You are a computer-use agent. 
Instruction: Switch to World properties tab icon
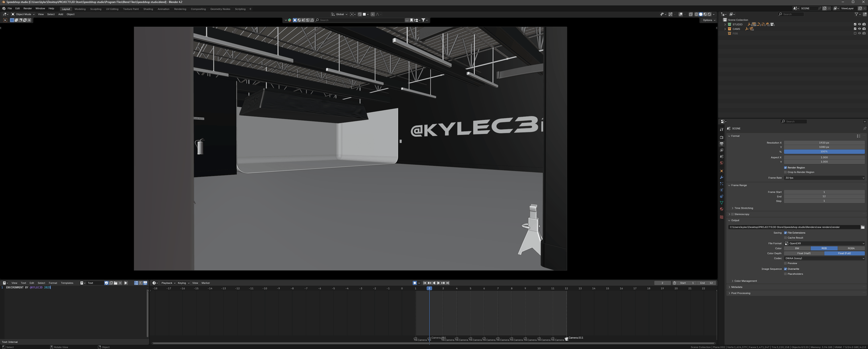click(x=721, y=163)
